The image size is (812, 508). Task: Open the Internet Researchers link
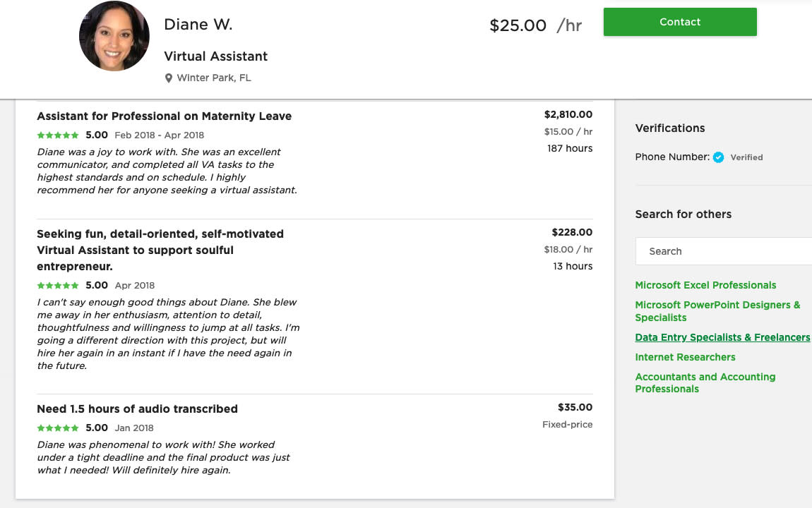pos(685,357)
